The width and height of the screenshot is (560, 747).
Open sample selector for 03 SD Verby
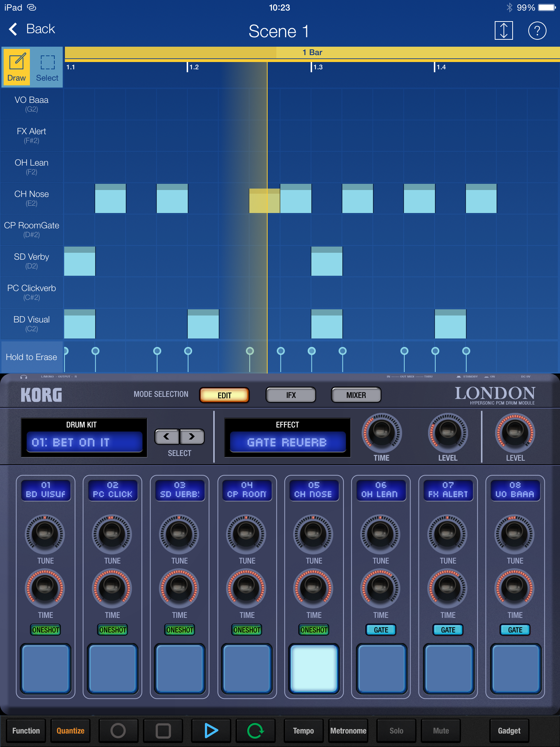(180, 490)
